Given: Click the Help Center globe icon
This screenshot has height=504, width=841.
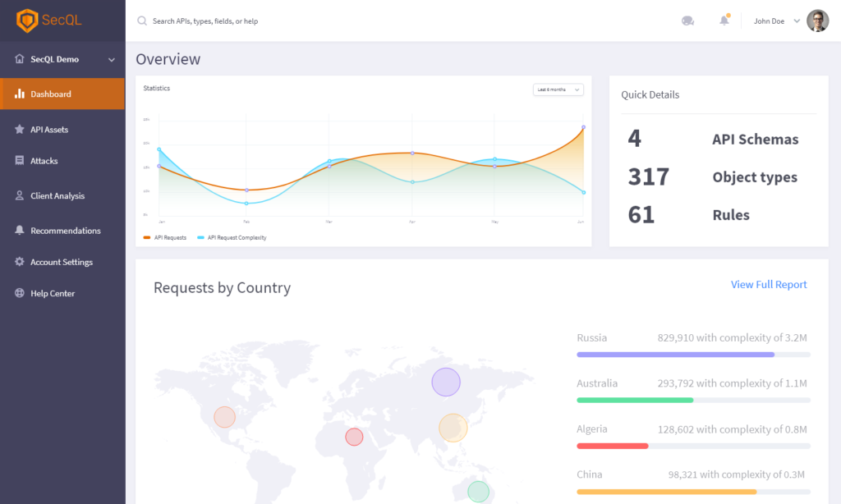Looking at the screenshot, I should [x=20, y=293].
